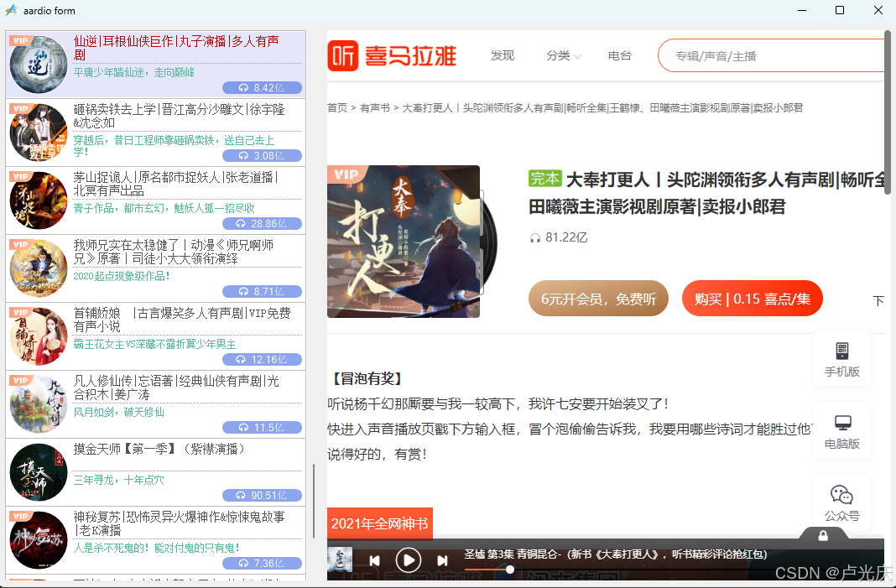Viewport: 896px width, 588px height.
Task: Open the 电台 navigation tab
Action: [620, 55]
